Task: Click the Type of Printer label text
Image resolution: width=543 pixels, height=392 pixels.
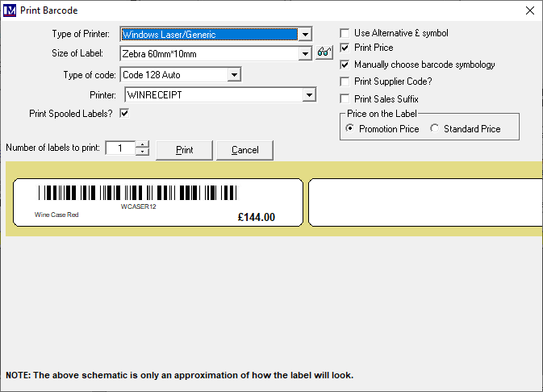Action: click(x=81, y=34)
